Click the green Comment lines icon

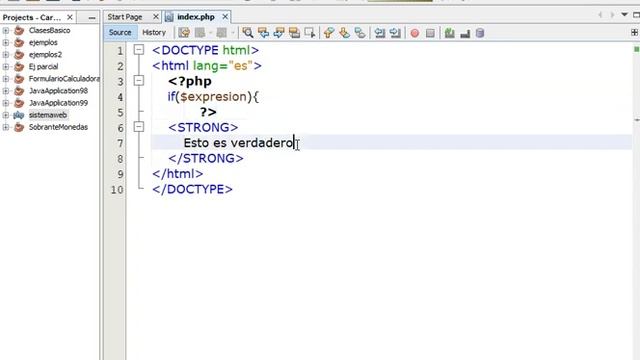450,33
